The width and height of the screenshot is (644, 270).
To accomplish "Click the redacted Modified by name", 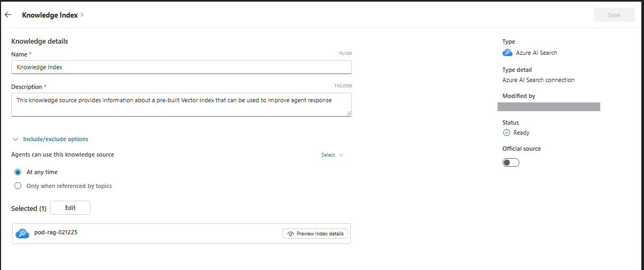I will [548, 107].
